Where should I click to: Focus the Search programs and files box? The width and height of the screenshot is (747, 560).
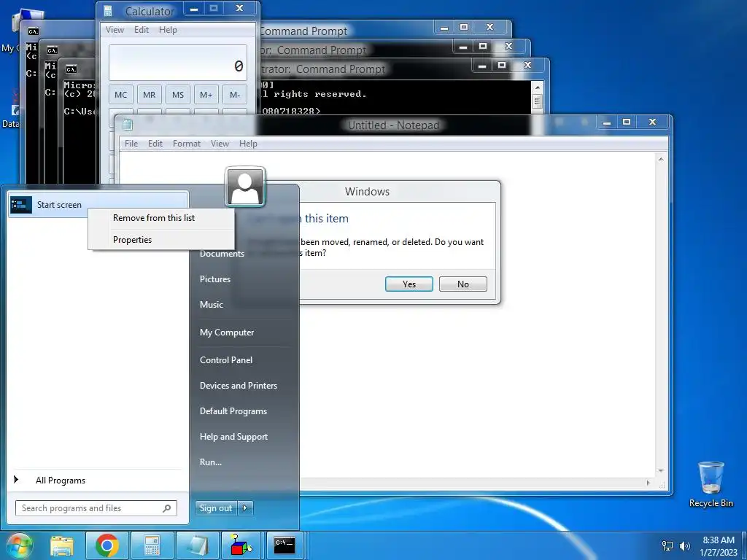[96, 508]
